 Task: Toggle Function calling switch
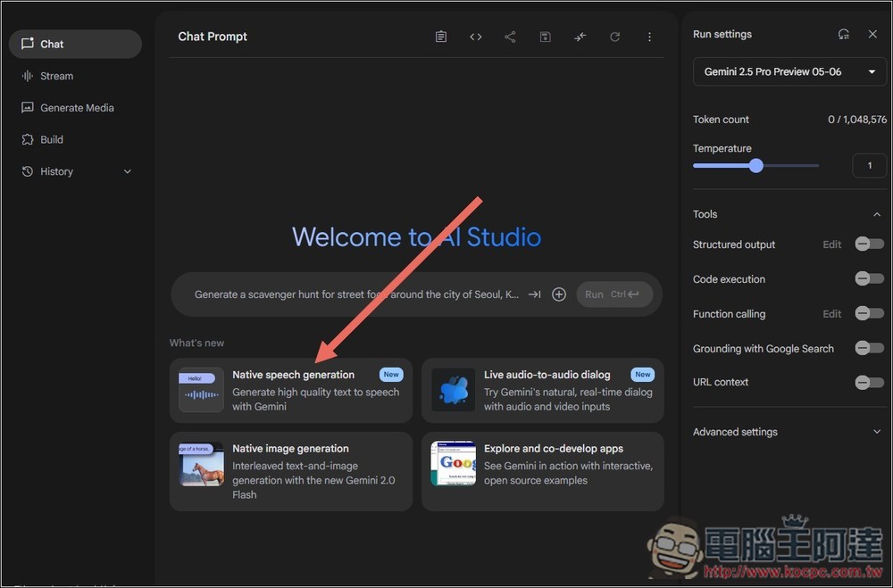tap(869, 314)
